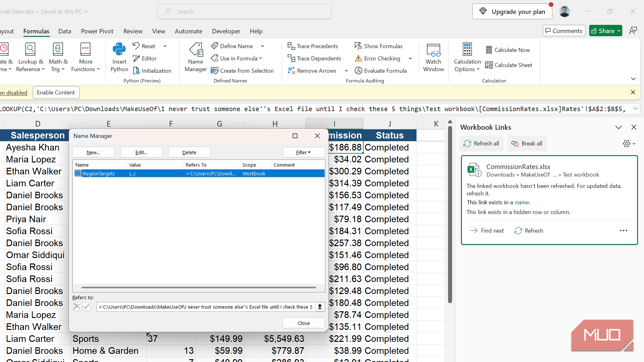
Task: Open more options for CommissionRates link
Action: coord(624,231)
